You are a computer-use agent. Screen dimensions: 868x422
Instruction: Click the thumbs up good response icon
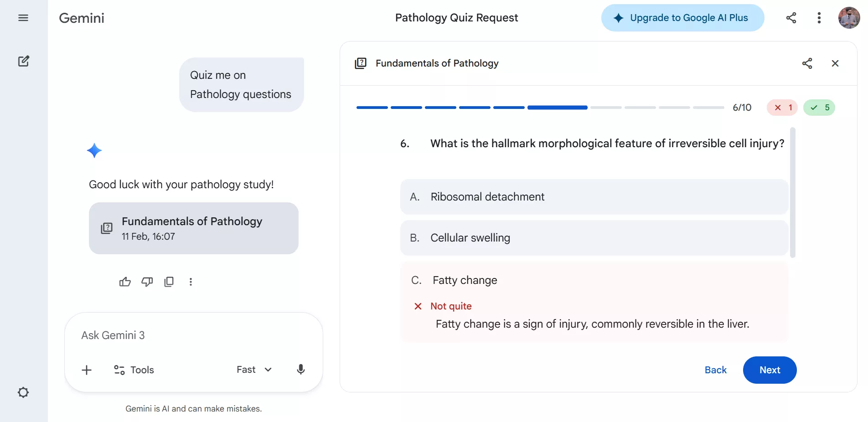click(x=125, y=282)
